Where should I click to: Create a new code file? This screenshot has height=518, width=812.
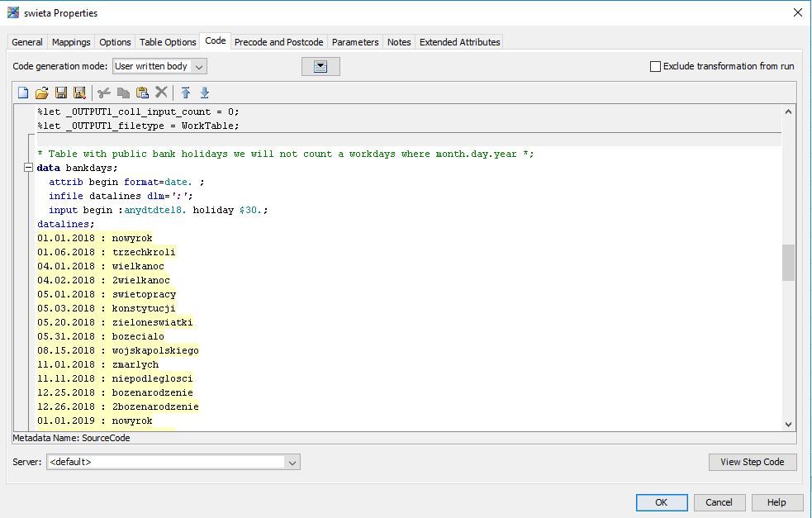[x=24, y=93]
